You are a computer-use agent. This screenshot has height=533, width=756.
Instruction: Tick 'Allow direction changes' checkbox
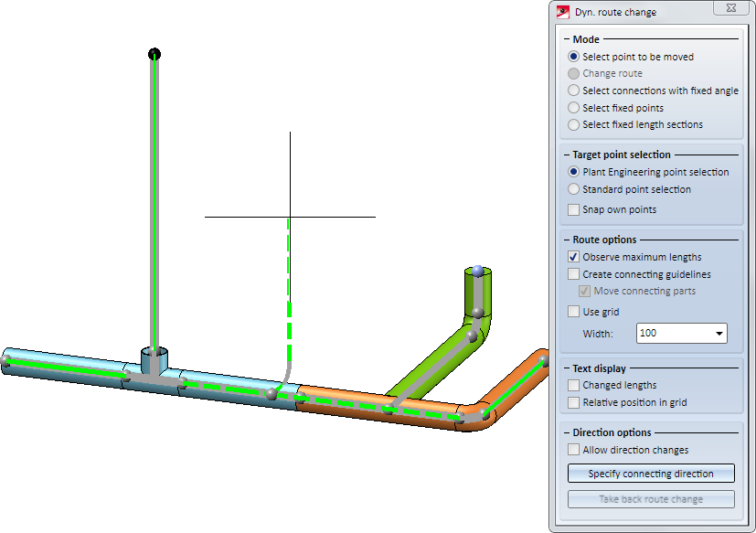tap(573, 450)
